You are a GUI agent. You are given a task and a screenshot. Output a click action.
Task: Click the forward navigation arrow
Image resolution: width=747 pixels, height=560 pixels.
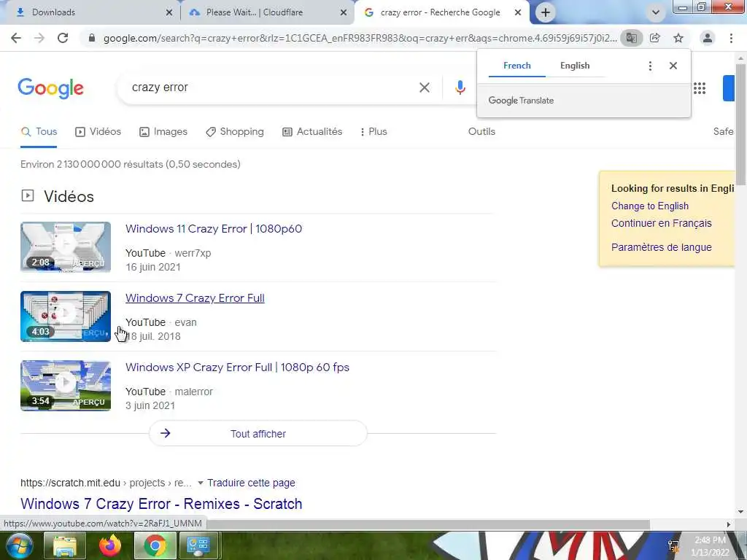point(39,38)
